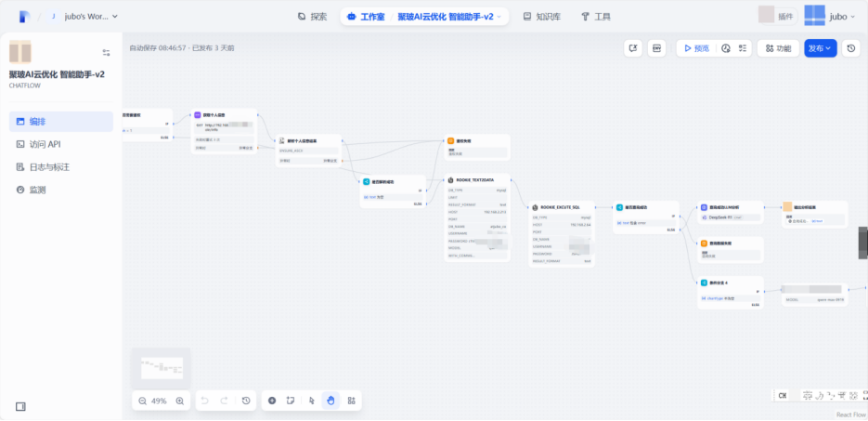The width and height of the screenshot is (868, 421).
Task: Click the canvas minimap thumbnail
Action: tap(162, 368)
